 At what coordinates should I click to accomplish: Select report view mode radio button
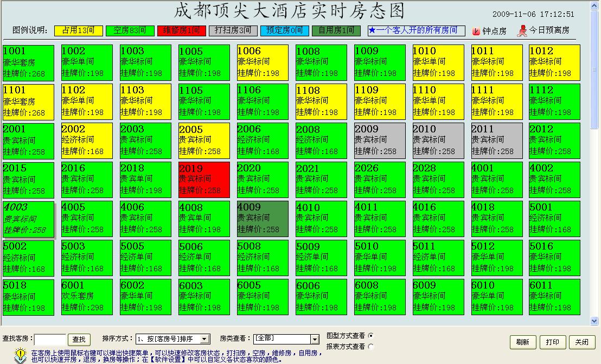[370, 347]
